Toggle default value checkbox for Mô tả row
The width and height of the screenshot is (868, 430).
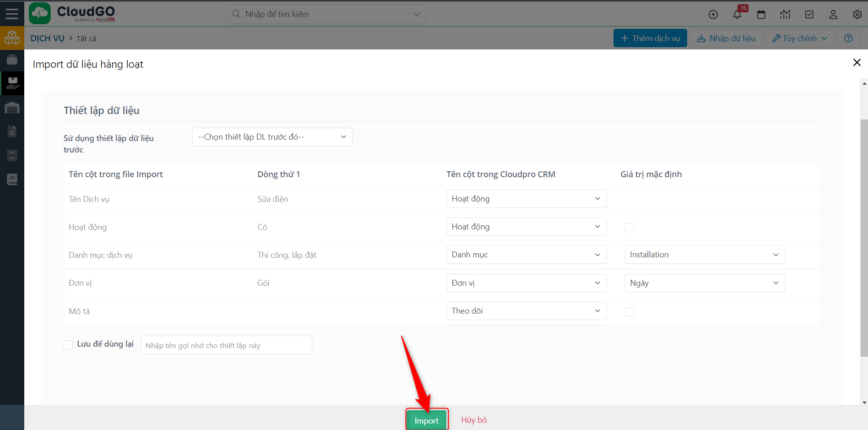pos(629,312)
